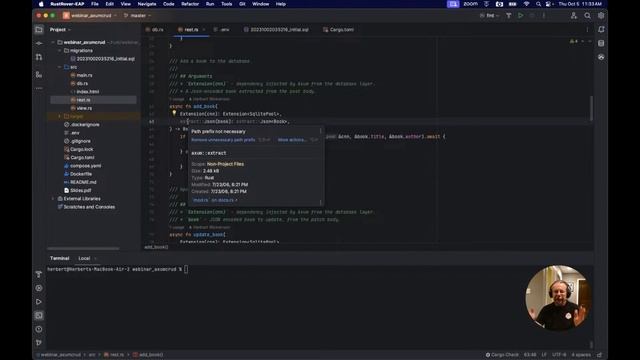Open more run actions in top toolbar
Image resolution: width=640 pixels, height=360 pixels.
coord(544,16)
